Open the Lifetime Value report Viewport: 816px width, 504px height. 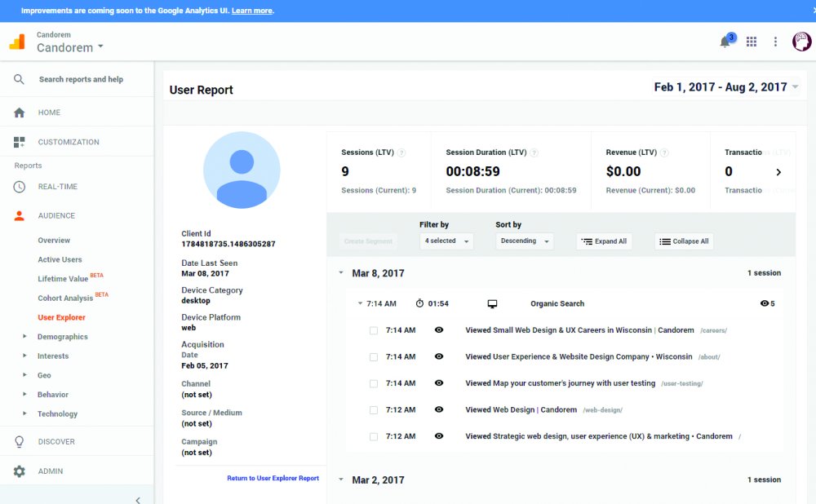coord(63,279)
